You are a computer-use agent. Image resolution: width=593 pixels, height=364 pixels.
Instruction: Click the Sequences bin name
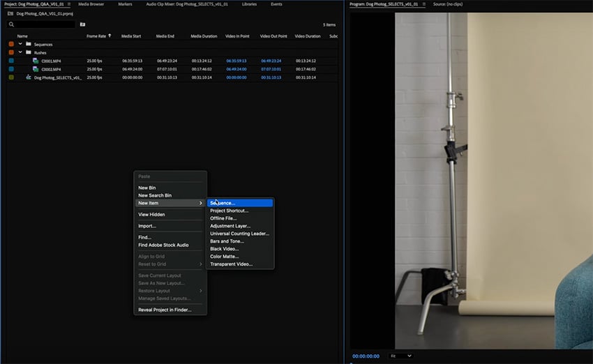click(43, 45)
